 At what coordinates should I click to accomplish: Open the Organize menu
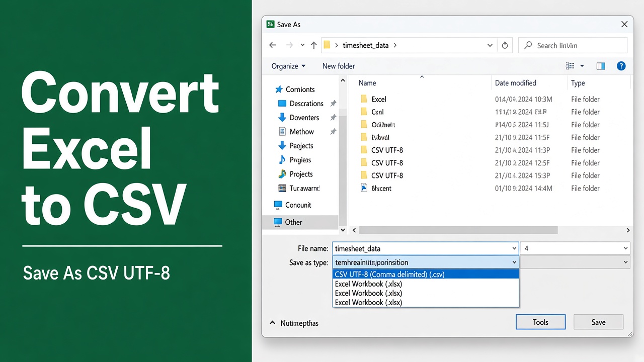point(288,66)
